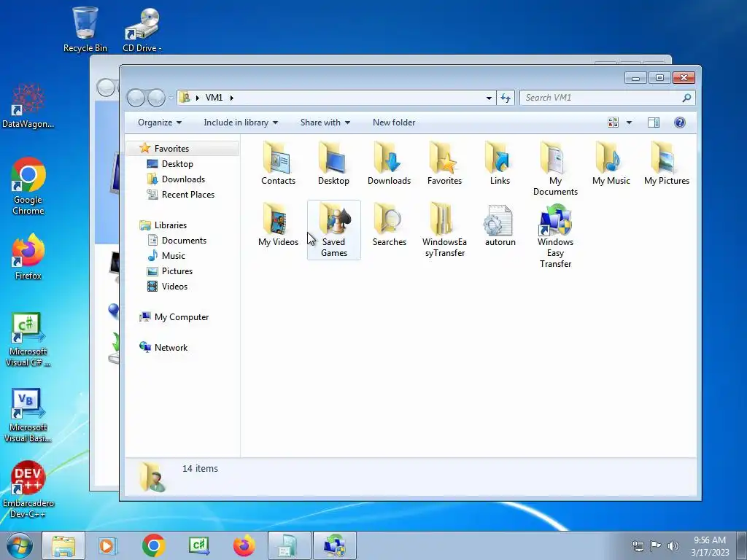Show the preview pane icon
The width and height of the screenshot is (747, 560).
653,122
